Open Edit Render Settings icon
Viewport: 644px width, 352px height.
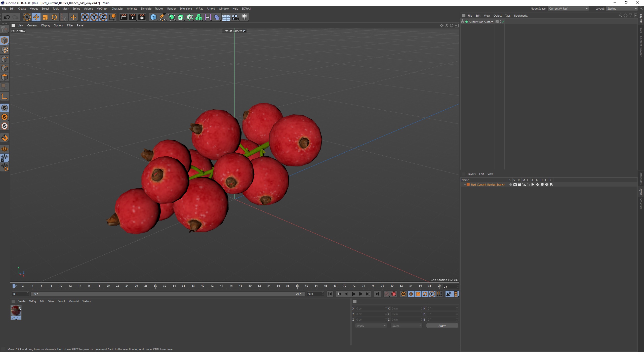point(142,17)
